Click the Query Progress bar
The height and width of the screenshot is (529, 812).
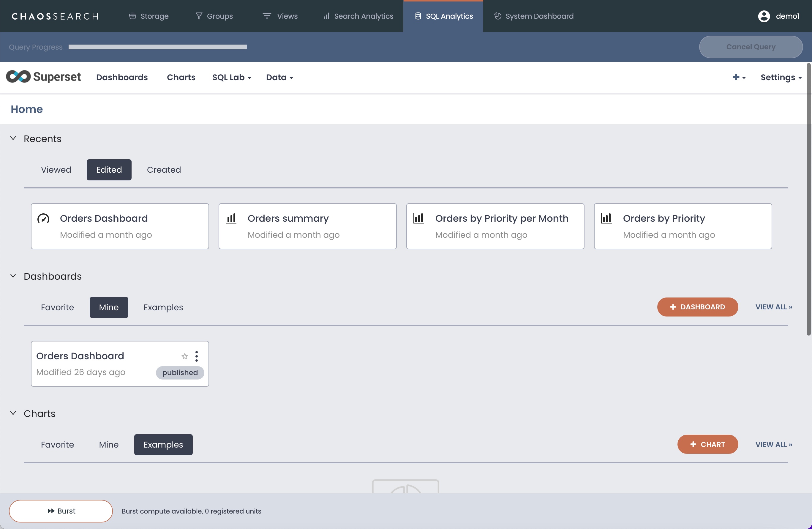coord(157,47)
